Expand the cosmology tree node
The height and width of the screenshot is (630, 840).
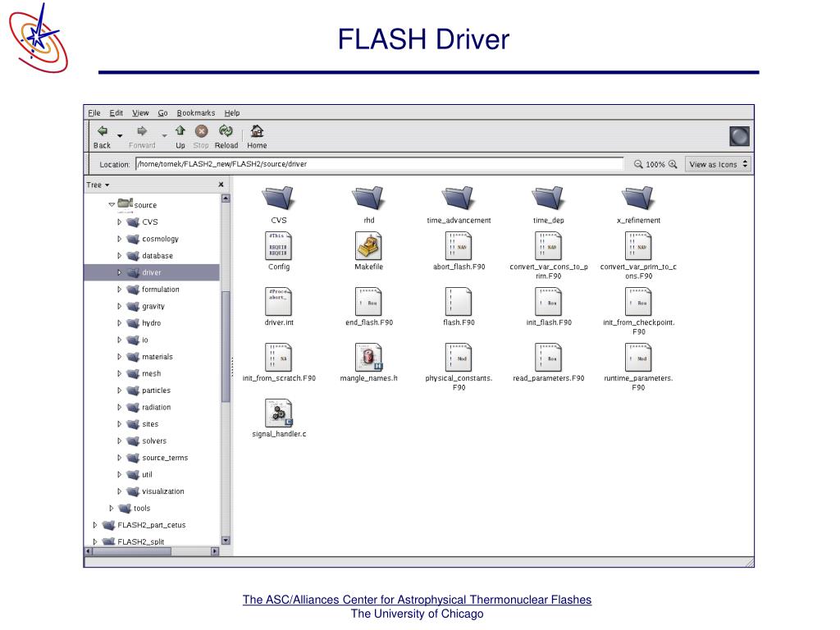tap(120, 239)
